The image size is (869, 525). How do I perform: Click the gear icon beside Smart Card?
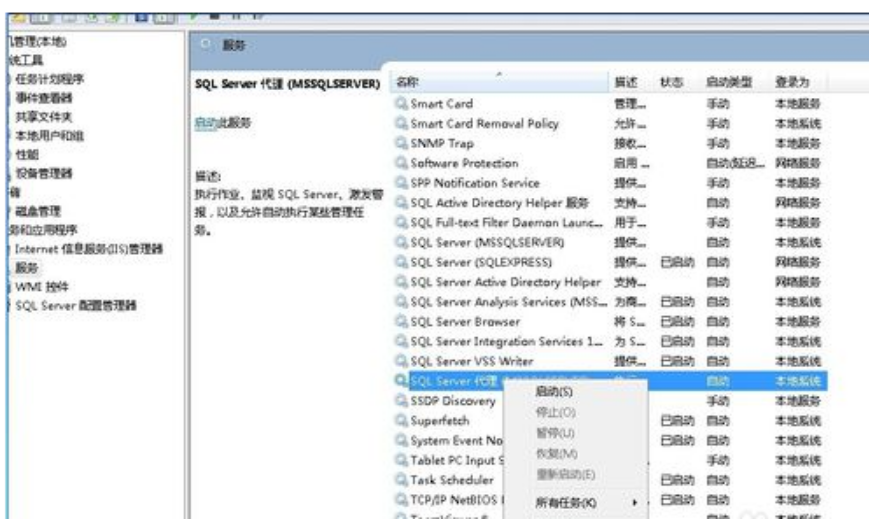click(x=402, y=104)
